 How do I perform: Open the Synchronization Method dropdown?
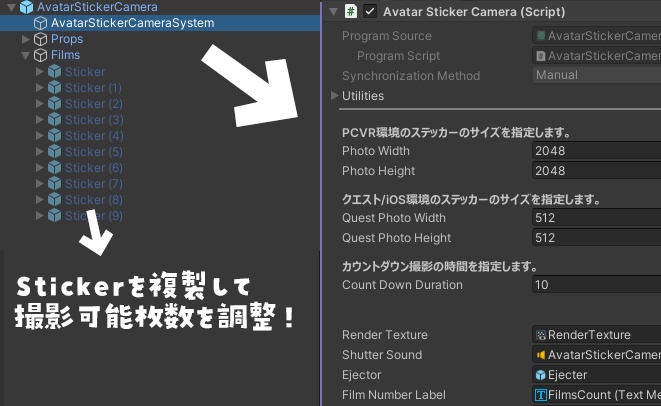coord(597,75)
